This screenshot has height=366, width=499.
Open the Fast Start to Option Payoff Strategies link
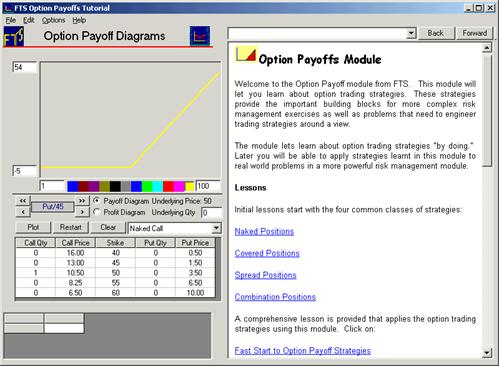point(303,351)
